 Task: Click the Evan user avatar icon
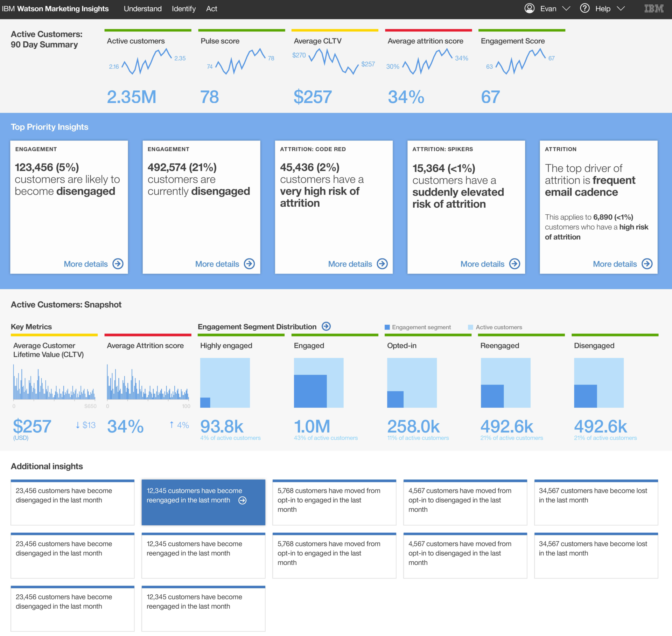coord(529,8)
